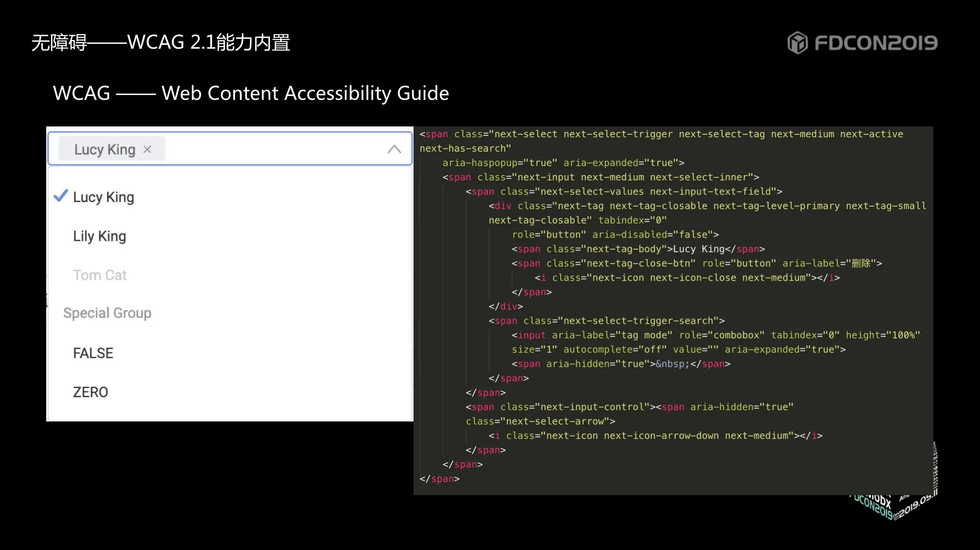This screenshot has width=980, height=550.
Task: Collapse the dropdown using the up chevron
Action: pyautogui.click(x=394, y=149)
